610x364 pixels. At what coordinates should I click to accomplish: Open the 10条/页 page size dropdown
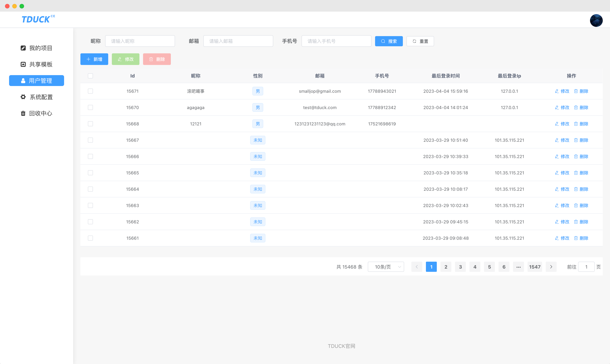point(386,267)
